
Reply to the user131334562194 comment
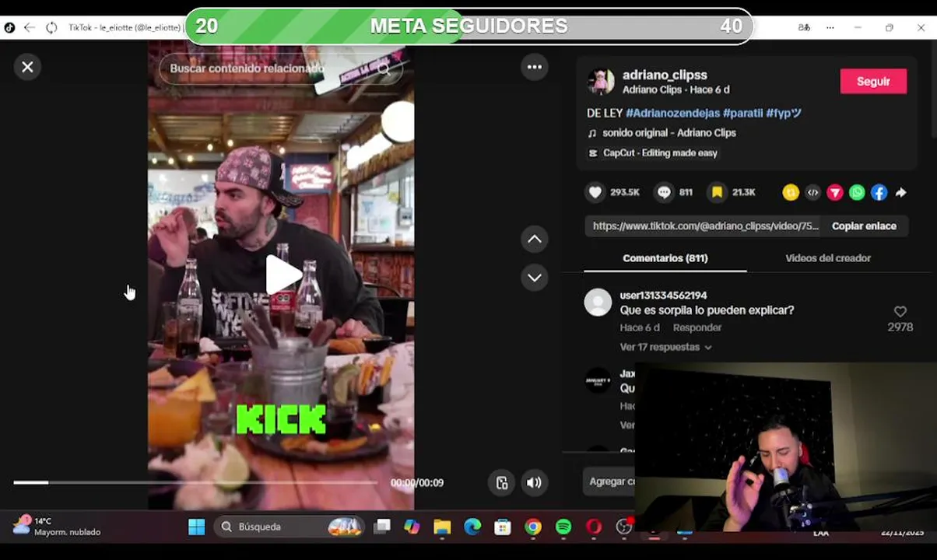tap(697, 327)
